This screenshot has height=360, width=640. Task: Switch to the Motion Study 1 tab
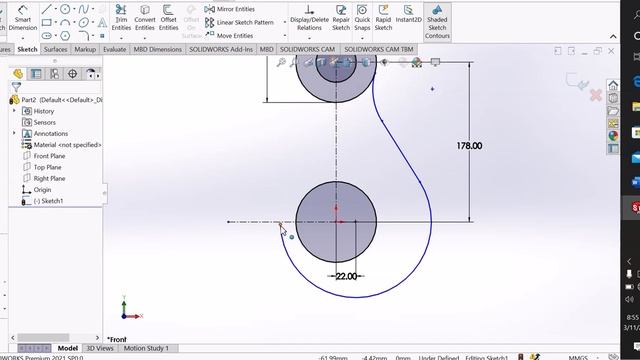coord(146,348)
